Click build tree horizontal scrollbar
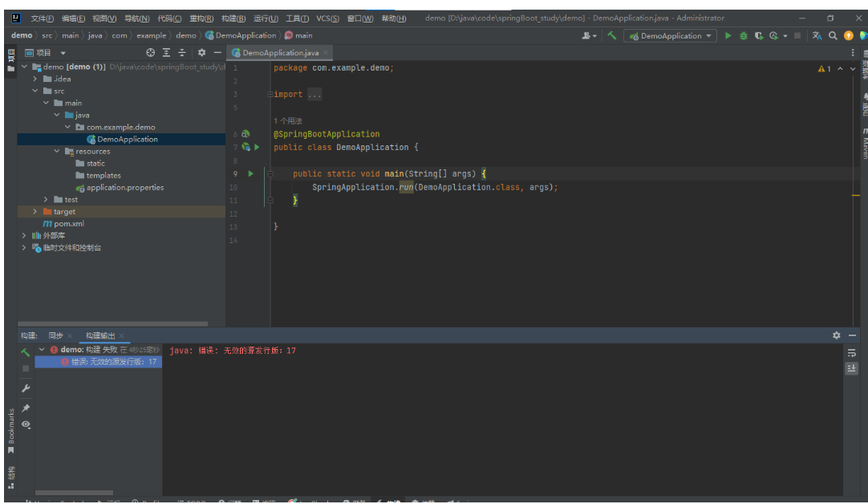 74,493
